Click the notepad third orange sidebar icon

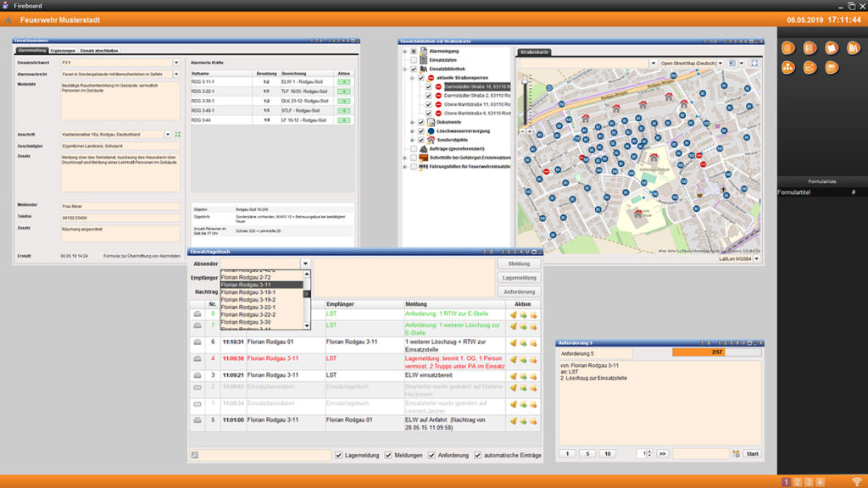(832, 48)
